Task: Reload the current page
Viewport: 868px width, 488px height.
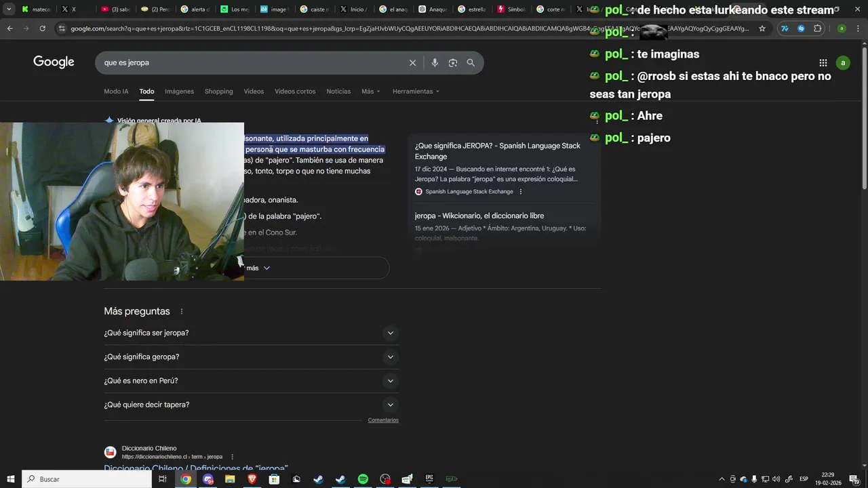Action: [42, 28]
